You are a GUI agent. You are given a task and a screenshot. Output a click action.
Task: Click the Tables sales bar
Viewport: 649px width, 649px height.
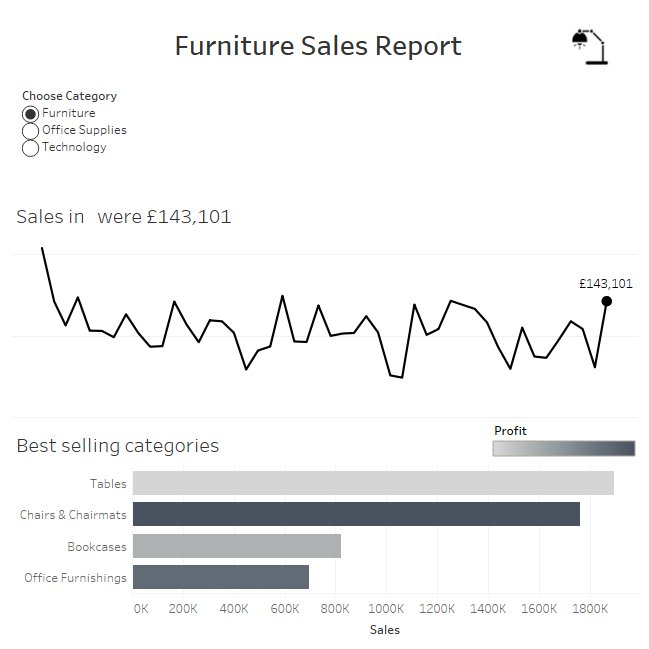pos(373,483)
